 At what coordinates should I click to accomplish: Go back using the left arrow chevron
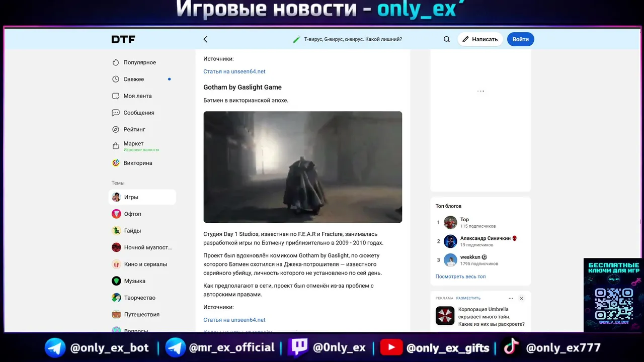click(205, 39)
